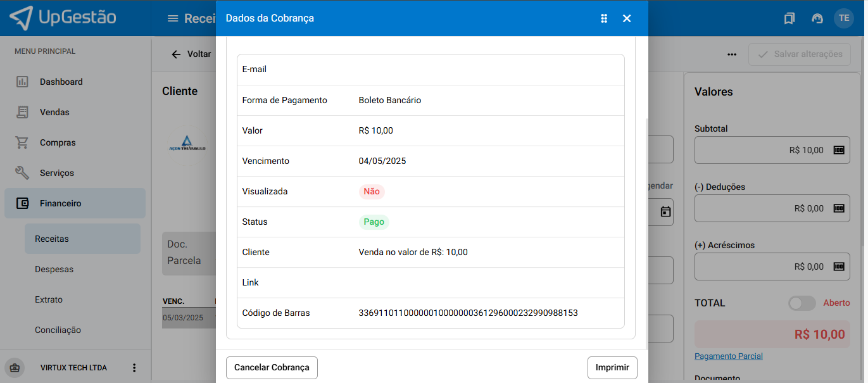Viewport: 868px width, 383px height.
Task: Open the Despesas submenu item
Action: [54, 269]
